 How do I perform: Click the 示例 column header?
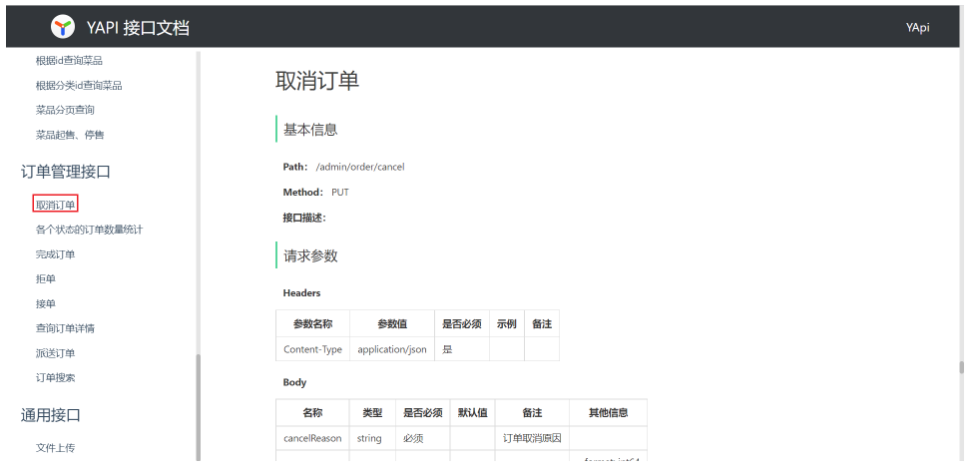507,324
